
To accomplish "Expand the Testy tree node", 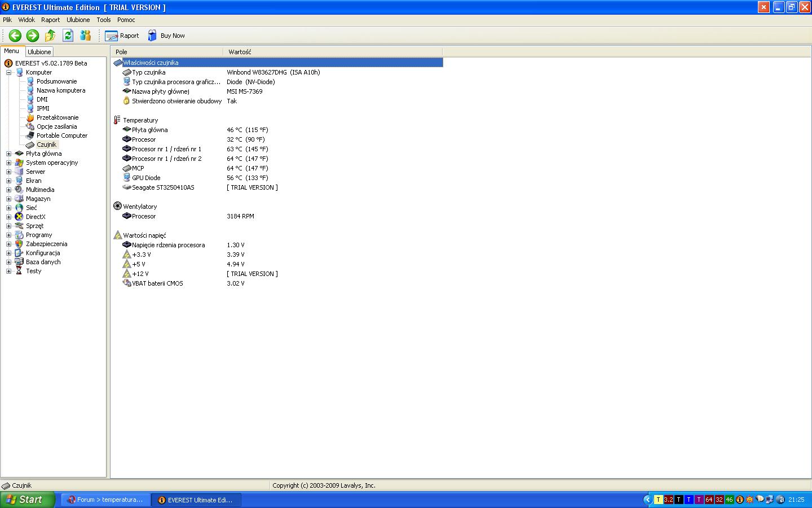I will pyautogui.click(x=8, y=271).
